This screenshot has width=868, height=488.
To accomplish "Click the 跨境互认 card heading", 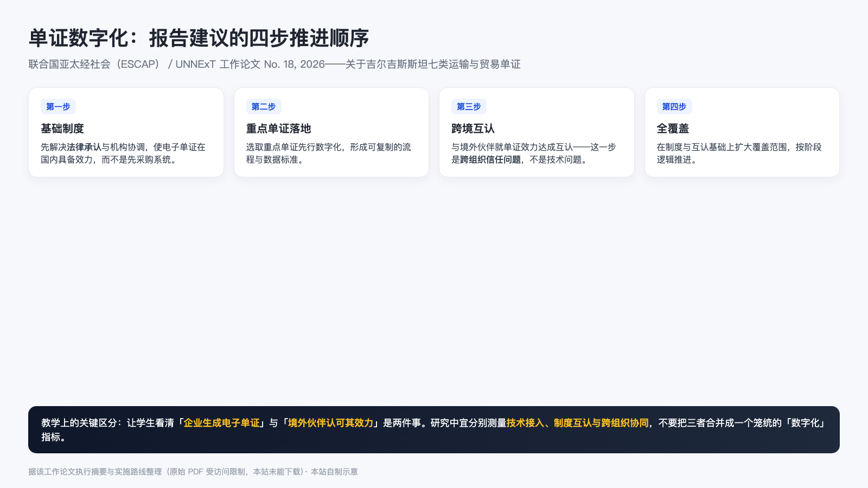I will tap(473, 129).
